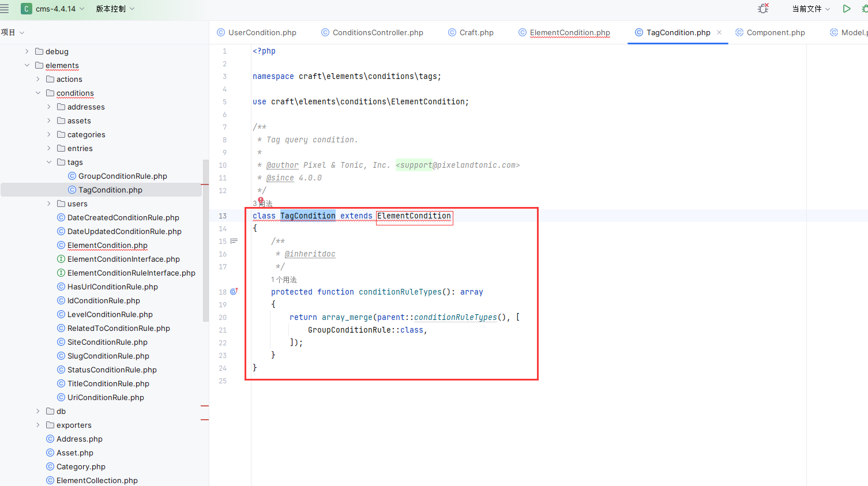
Task: Expand the assets folder
Action: [48, 120]
